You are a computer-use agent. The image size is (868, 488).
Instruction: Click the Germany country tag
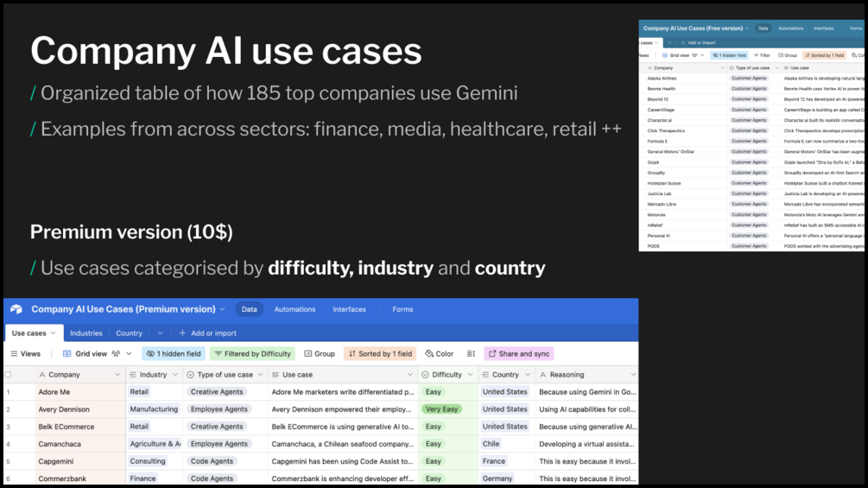[497, 478]
